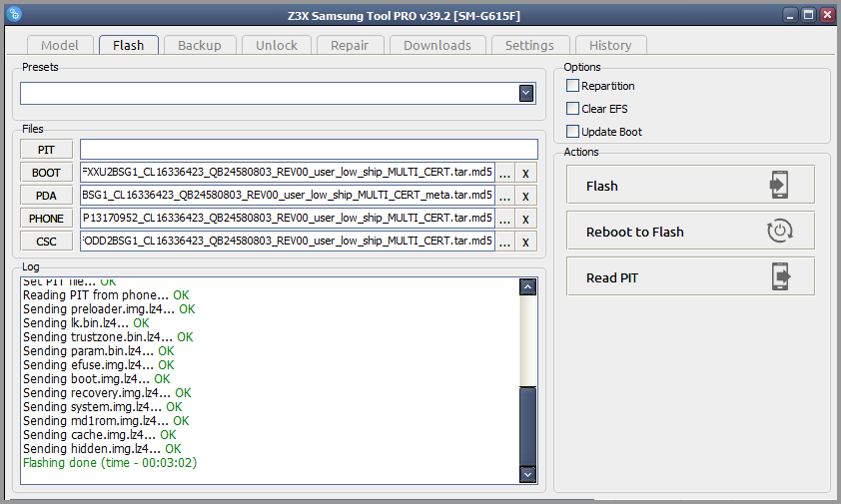Clear the PDA file with its X button
Image resolution: width=841 pixels, height=504 pixels.
525,197
